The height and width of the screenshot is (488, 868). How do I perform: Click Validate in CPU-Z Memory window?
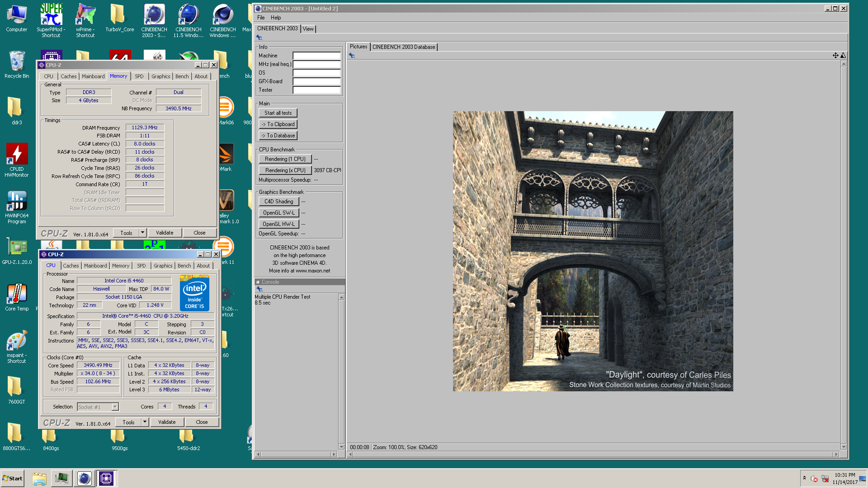coord(165,233)
